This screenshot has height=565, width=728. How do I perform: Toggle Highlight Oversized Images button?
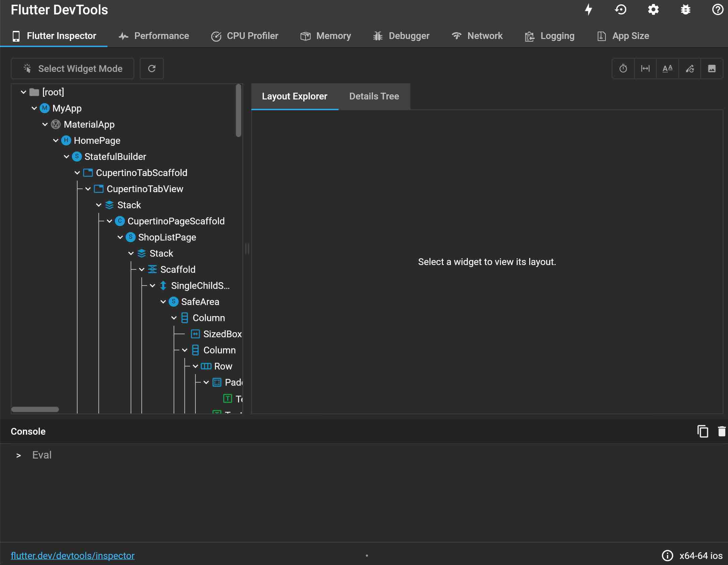click(712, 69)
